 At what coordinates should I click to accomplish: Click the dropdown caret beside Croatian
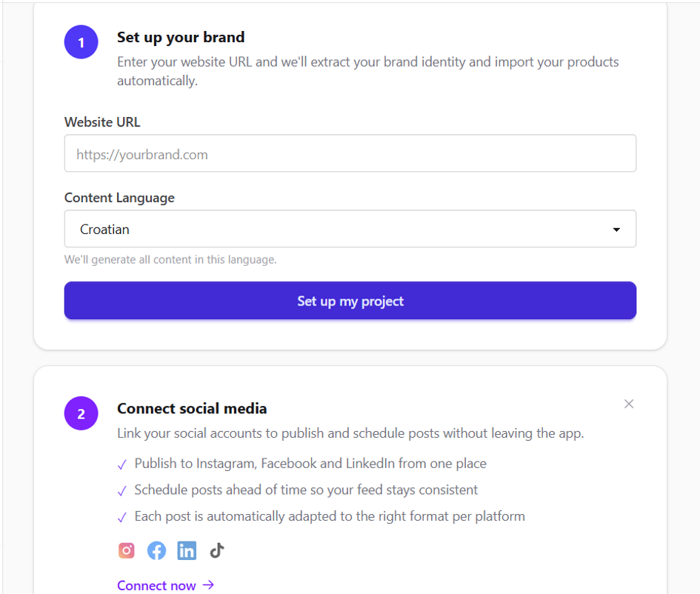[616, 230]
